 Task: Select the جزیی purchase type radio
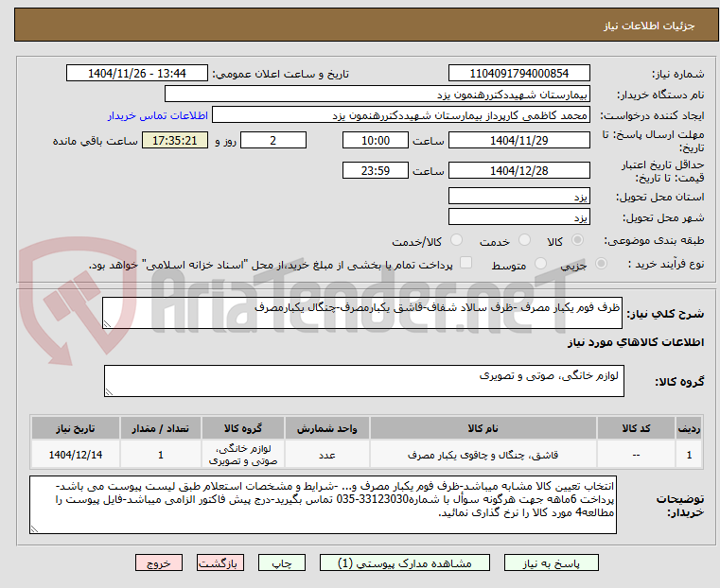pos(601,263)
